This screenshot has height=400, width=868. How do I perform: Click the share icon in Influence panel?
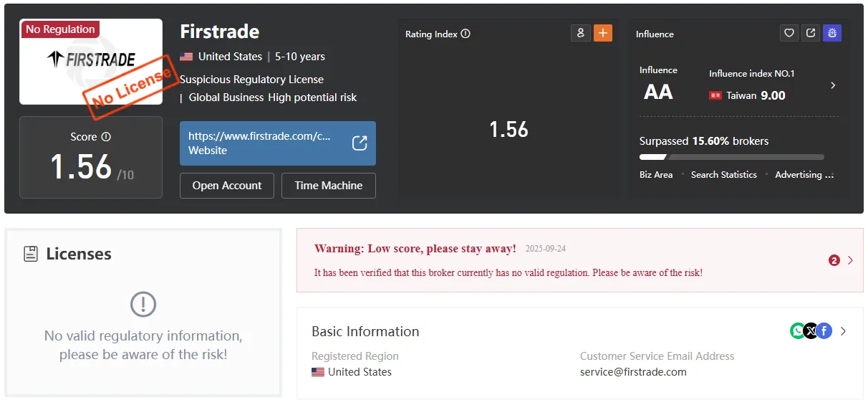click(811, 33)
